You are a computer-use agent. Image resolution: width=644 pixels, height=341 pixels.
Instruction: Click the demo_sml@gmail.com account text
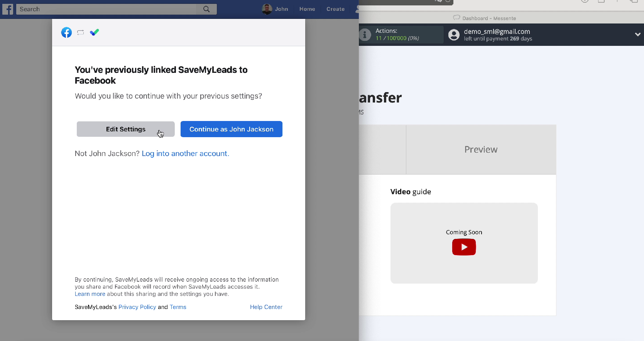tap(497, 32)
